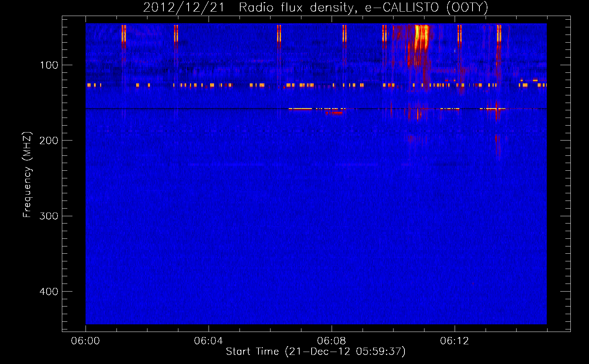589x364 pixels.
Task: Click the 06:12 time tick label
Action: pyautogui.click(x=455, y=341)
